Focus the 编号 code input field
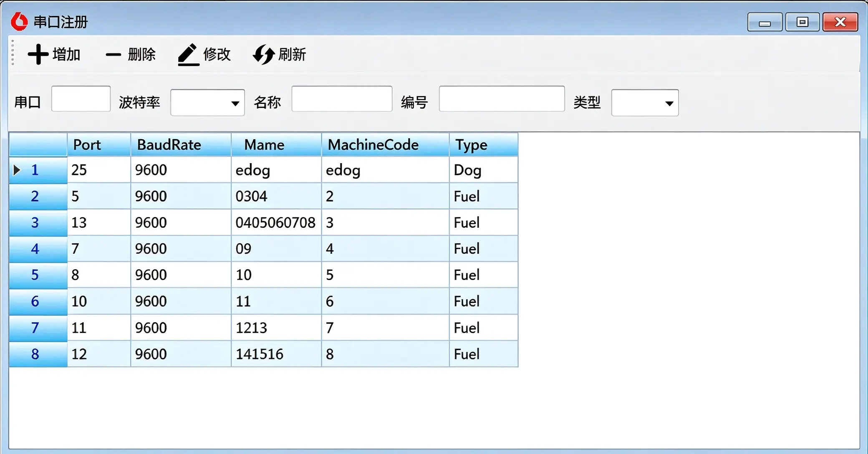Screen dimensions: 868x454 [x=502, y=99]
